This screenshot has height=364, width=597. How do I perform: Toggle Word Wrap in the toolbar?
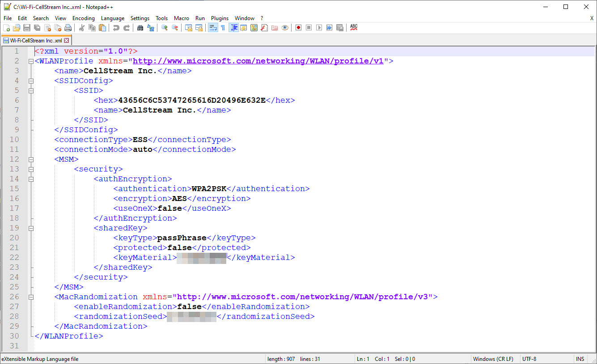(x=213, y=28)
